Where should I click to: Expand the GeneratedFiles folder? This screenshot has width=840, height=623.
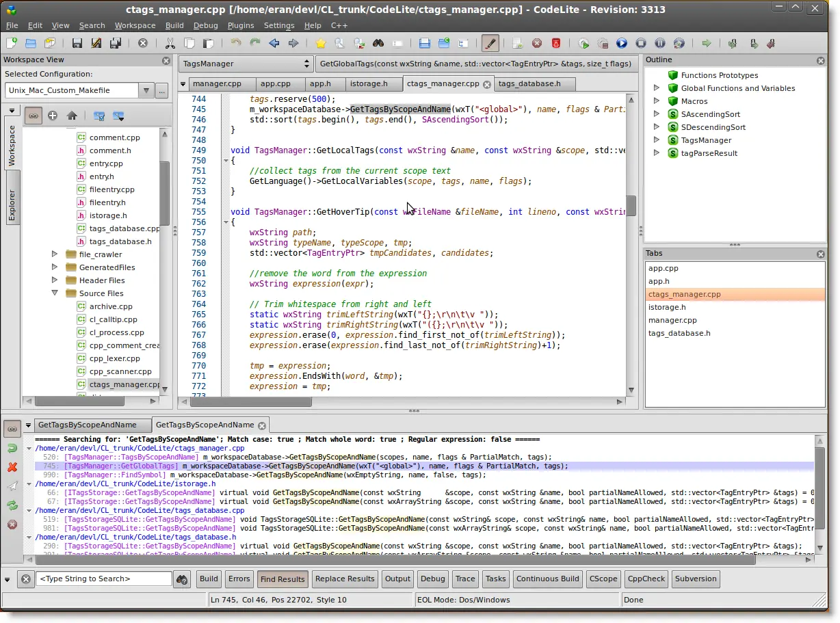tap(55, 267)
